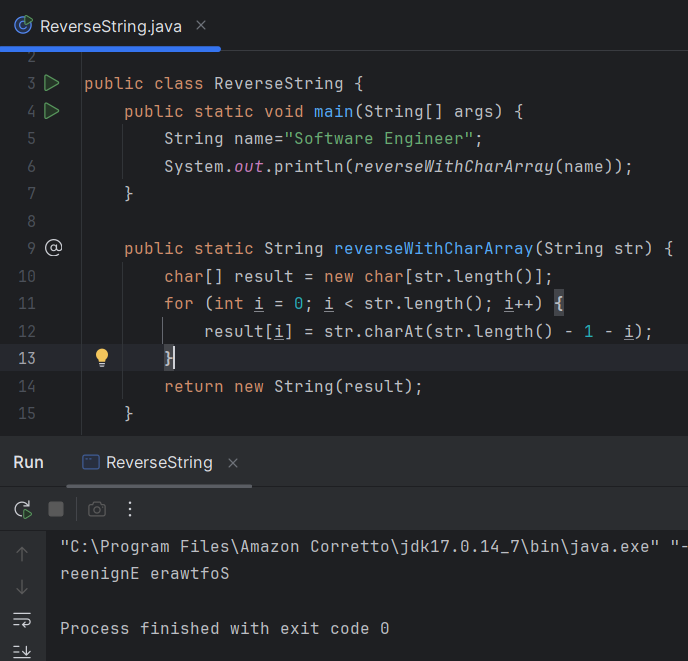Viewport: 688px width, 661px height.
Task: Click the up arrow in console sidebar
Action: coord(22,553)
